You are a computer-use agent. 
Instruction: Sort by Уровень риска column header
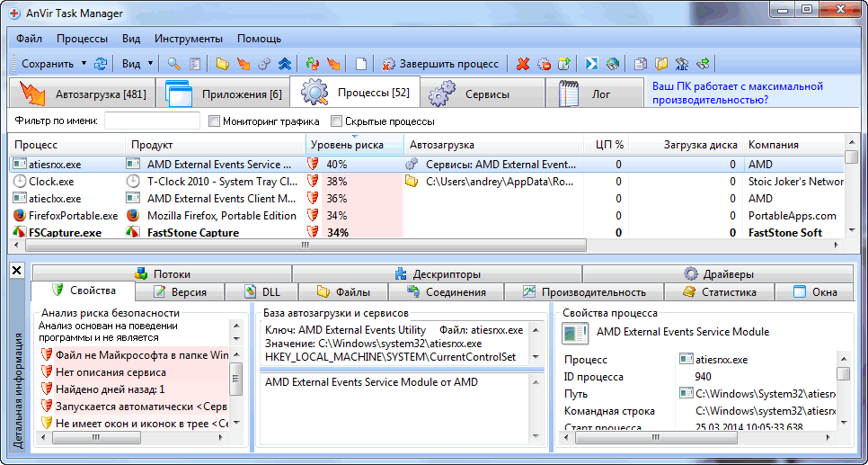point(347,145)
